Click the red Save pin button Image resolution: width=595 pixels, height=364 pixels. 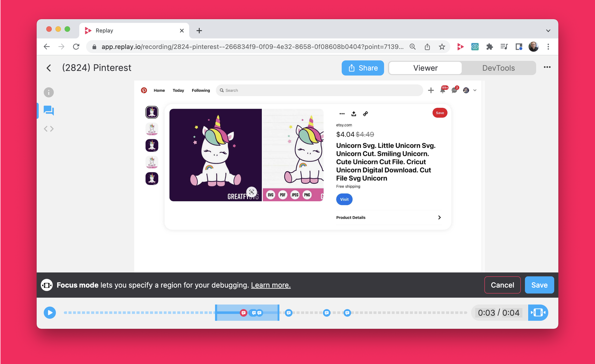click(x=440, y=113)
